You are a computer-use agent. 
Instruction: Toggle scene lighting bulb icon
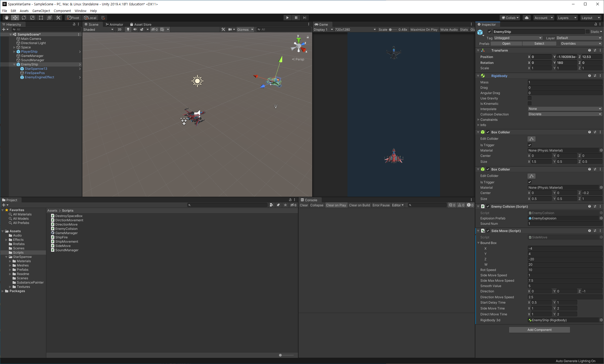[128, 29]
